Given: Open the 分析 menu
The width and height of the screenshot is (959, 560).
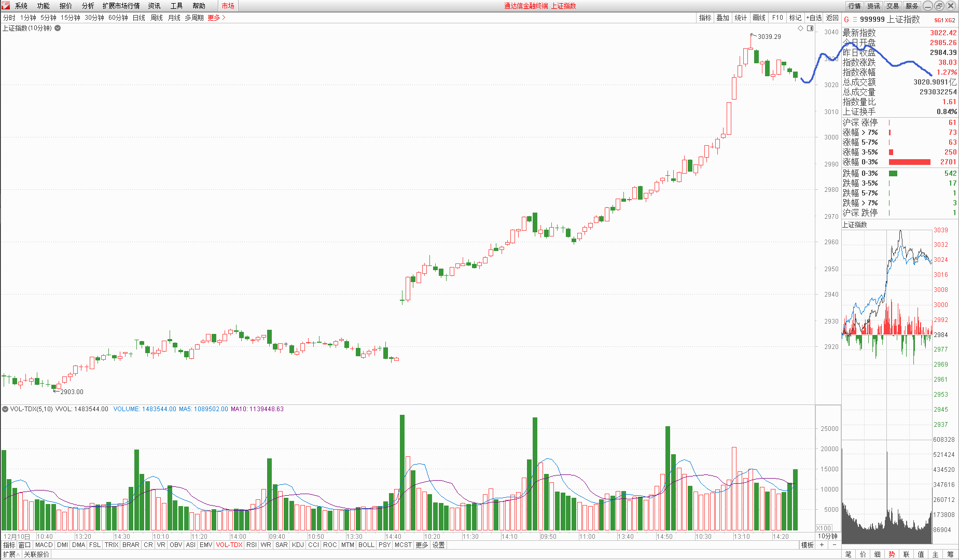Looking at the screenshot, I should click(x=88, y=6).
